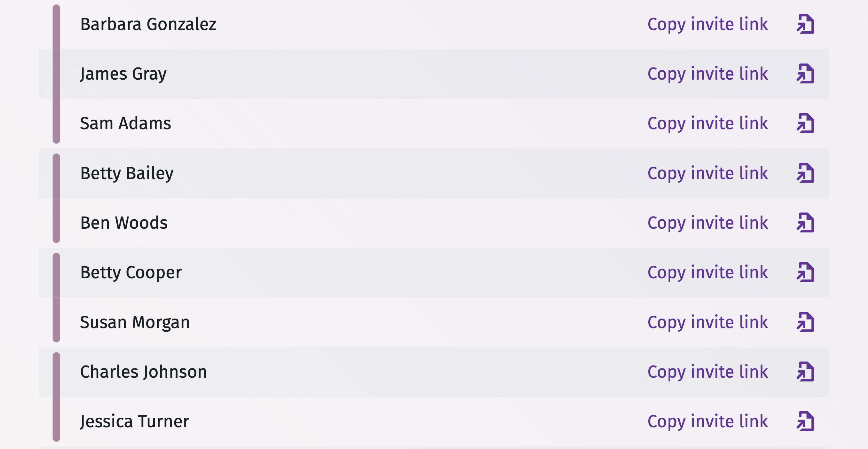Hit the copy icon next to Ben Woods

pos(805,223)
